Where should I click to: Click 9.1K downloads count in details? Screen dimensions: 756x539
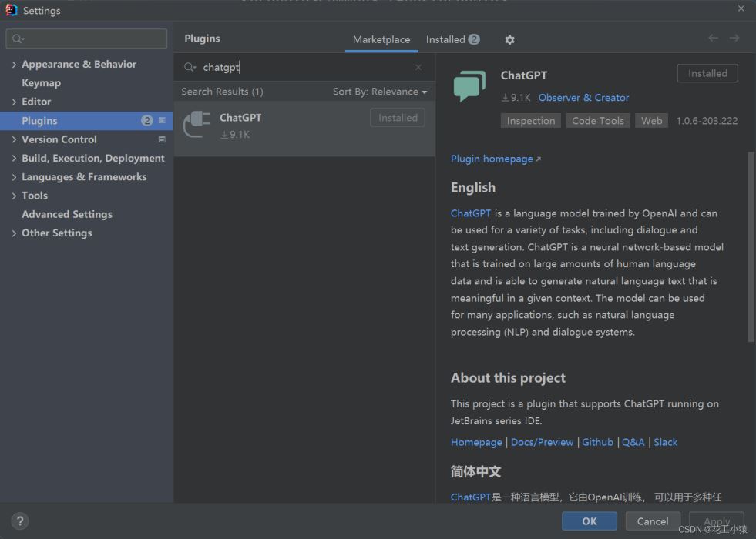click(516, 98)
